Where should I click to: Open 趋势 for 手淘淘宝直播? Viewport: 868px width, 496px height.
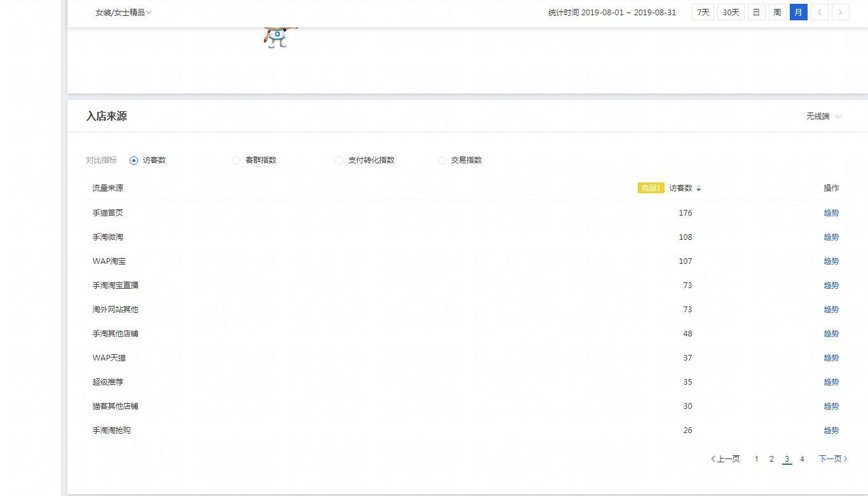(x=831, y=286)
